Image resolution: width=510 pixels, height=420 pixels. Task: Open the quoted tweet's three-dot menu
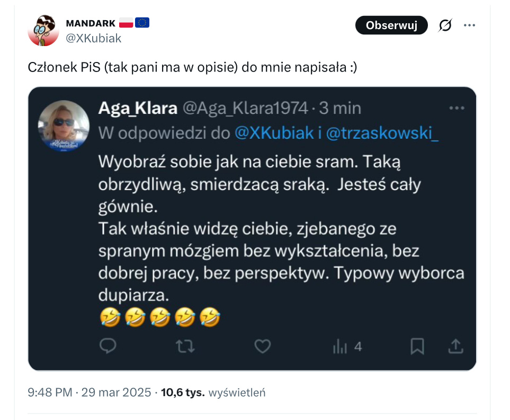click(x=456, y=108)
